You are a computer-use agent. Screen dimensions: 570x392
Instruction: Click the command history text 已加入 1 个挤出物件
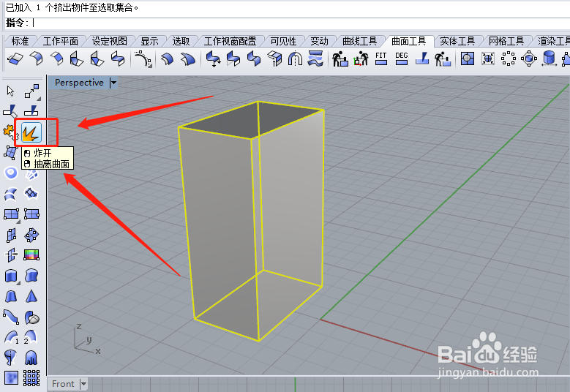point(72,7)
